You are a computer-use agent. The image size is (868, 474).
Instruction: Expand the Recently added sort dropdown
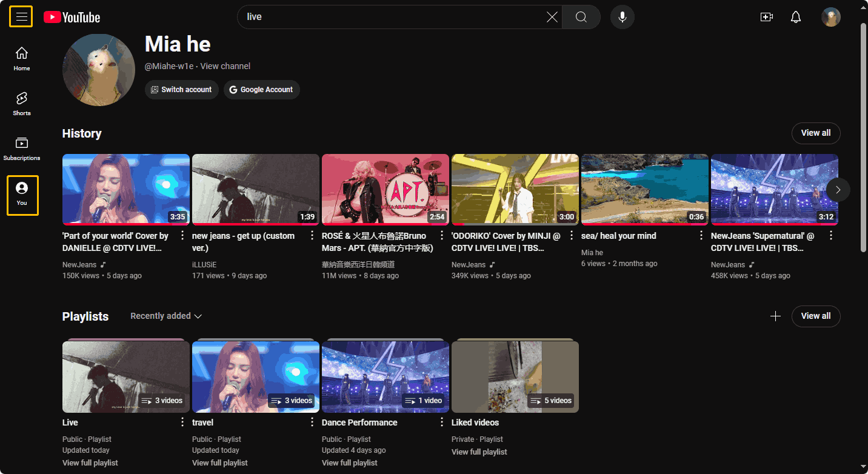(166, 316)
